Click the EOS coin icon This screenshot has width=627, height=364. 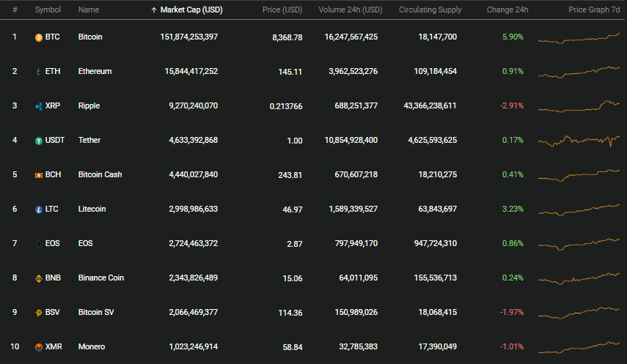pyautogui.click(x=39, y=244)
